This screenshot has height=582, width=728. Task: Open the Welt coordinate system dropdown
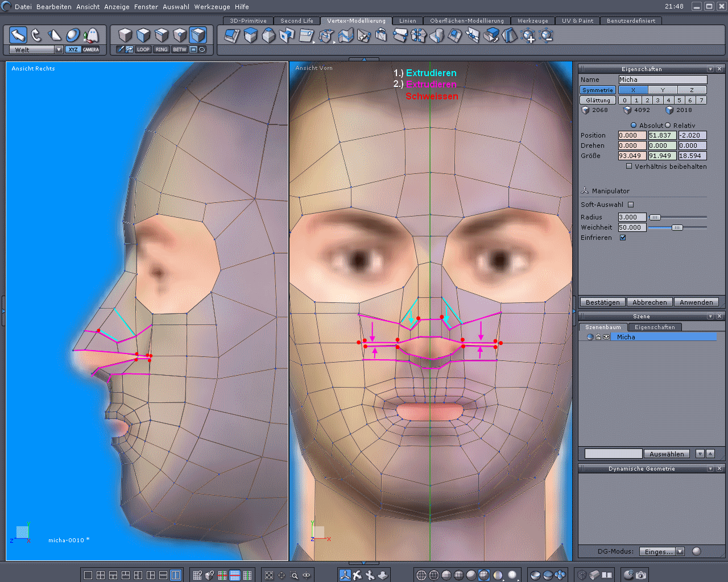(59, 49)
